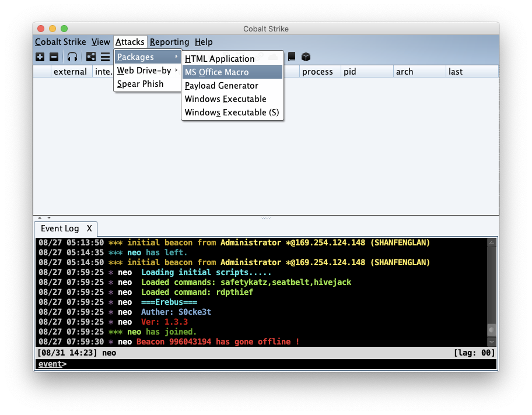
Task: Open listeners via the headphones icon
Action: pos(72,57)
